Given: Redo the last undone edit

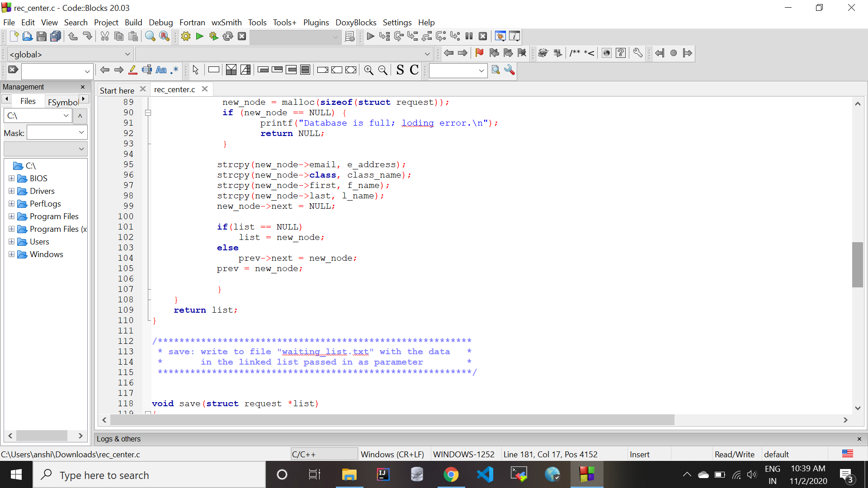Looking at the screenshot, I should click(87, 36).
